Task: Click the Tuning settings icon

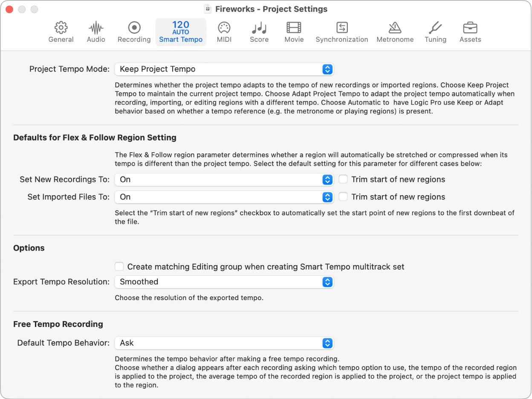Action: tap(435, 32)
